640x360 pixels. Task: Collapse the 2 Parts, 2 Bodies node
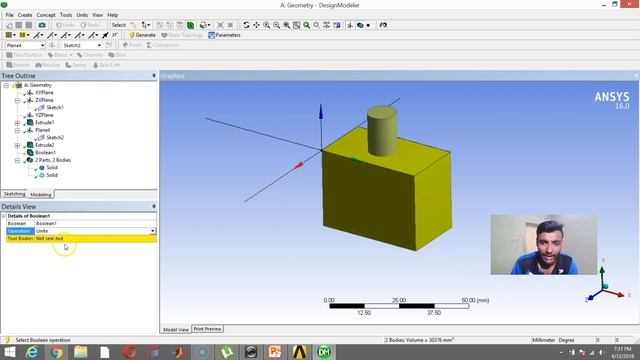tap(17, 160)
